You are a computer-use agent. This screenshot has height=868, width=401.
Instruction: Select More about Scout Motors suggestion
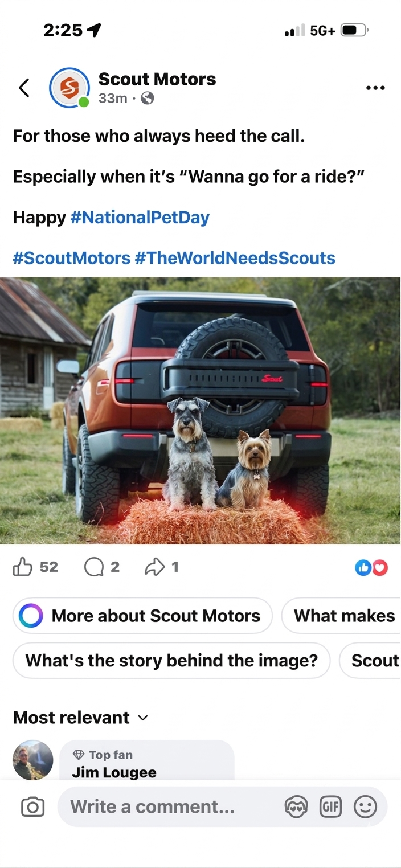tap(142, 616)
